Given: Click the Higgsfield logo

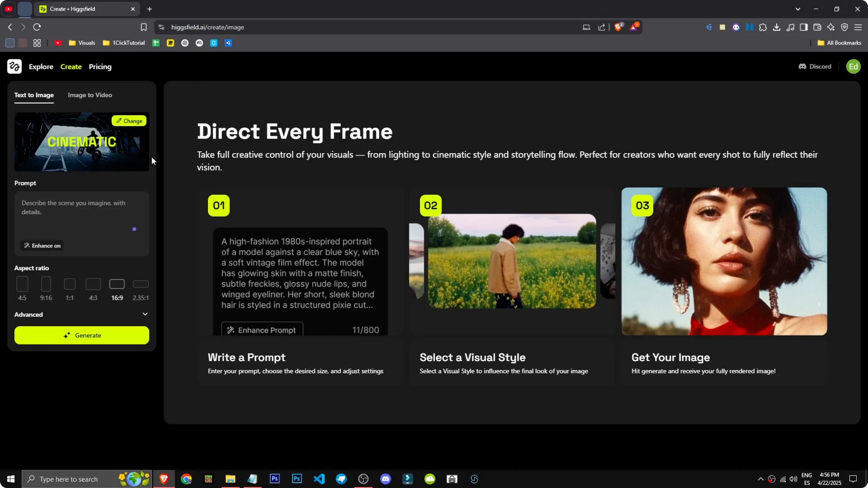Looking at the screenshot, I should click(x=14, y=66).
